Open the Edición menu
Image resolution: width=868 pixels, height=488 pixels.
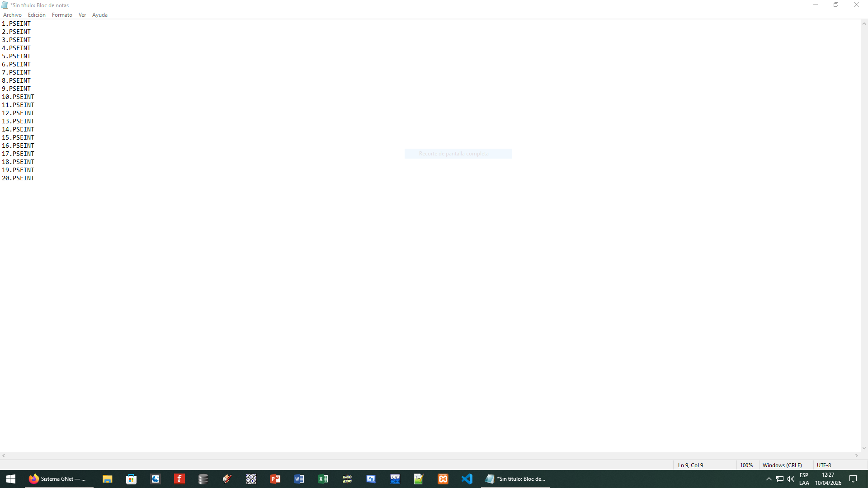[x=37, y=15]
